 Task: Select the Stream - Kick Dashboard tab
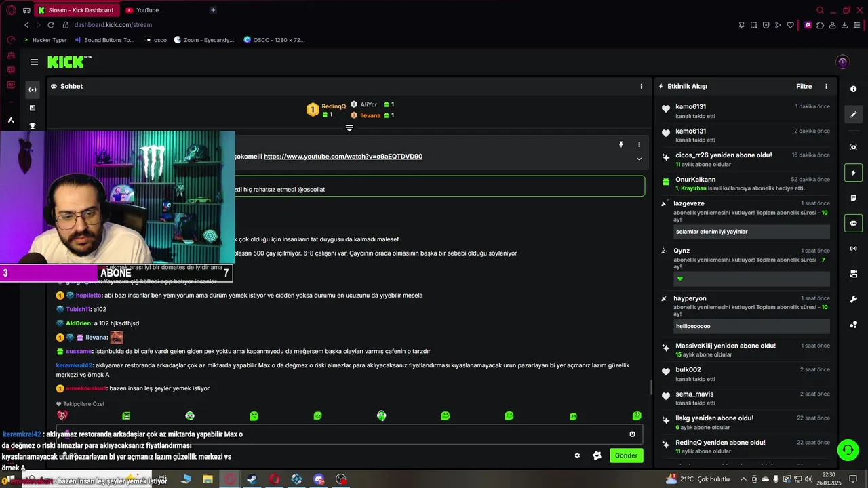point(76,10)
